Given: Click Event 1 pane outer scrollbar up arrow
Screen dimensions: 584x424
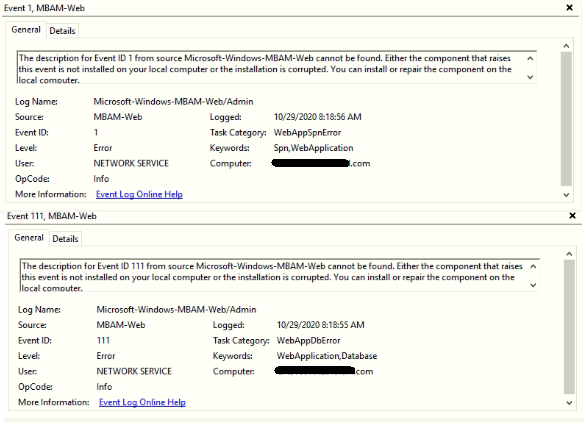Looking at the screenshot, I should point(566,46).
